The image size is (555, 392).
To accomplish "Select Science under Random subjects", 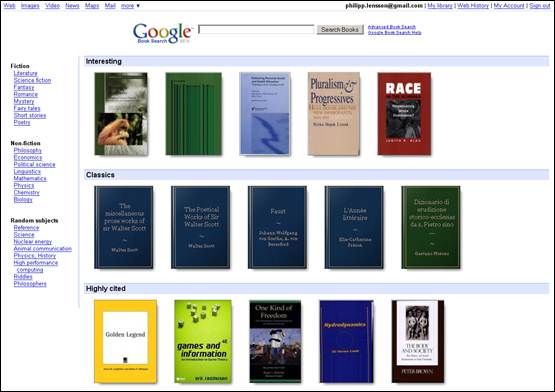I will [24, 235].
